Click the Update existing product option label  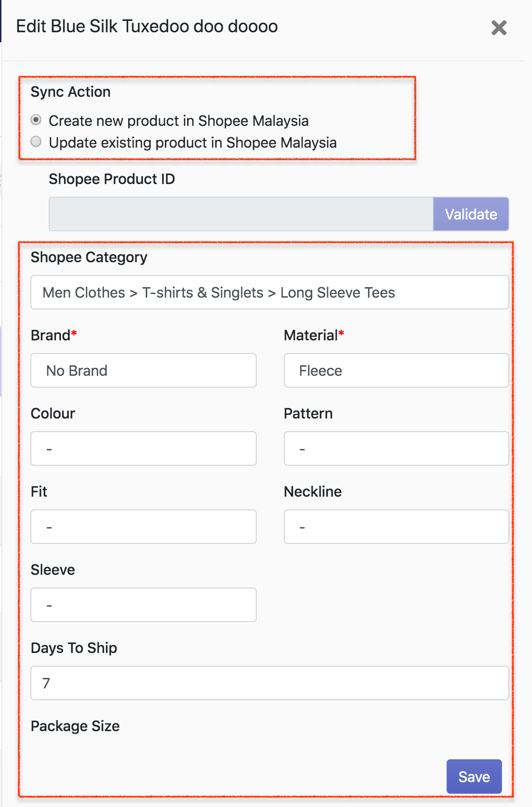[193, 143]
